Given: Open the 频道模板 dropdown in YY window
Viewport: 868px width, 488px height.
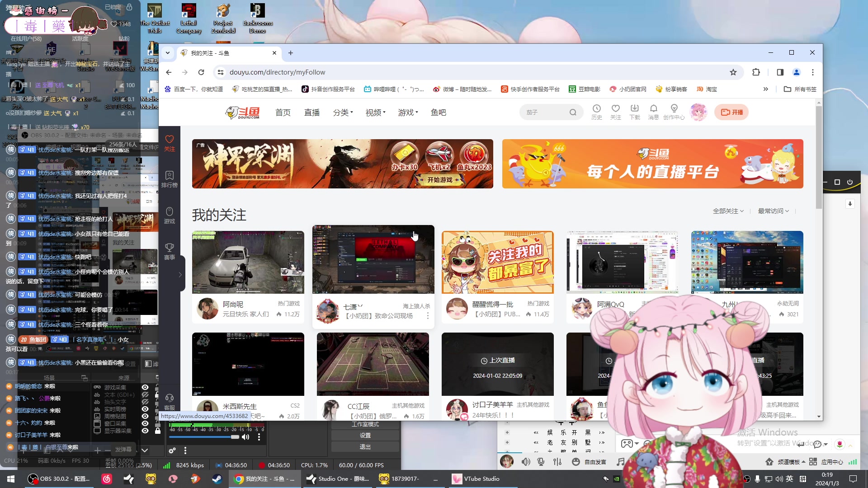Looking at the screenshot, I should pyautogui.click(x=791, y=462).
